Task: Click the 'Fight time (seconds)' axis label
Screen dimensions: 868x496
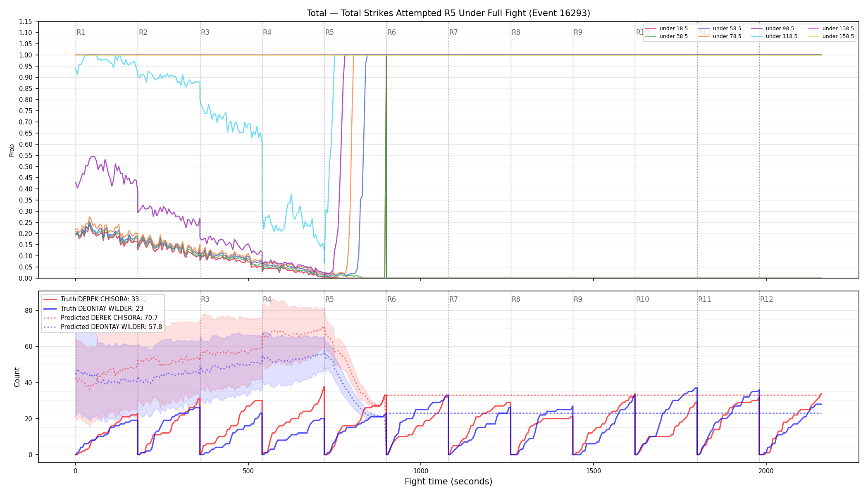Action: pos(448,482)
